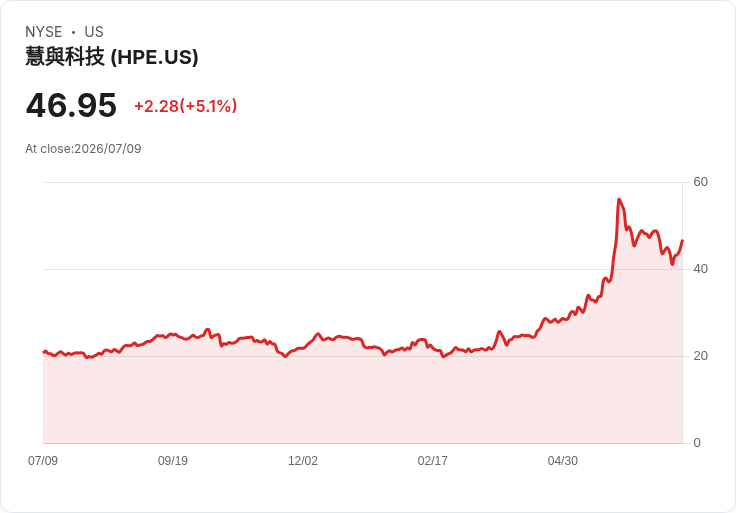Click the US market label
This screenshot has height=513, width=736.
coord(94,32)
